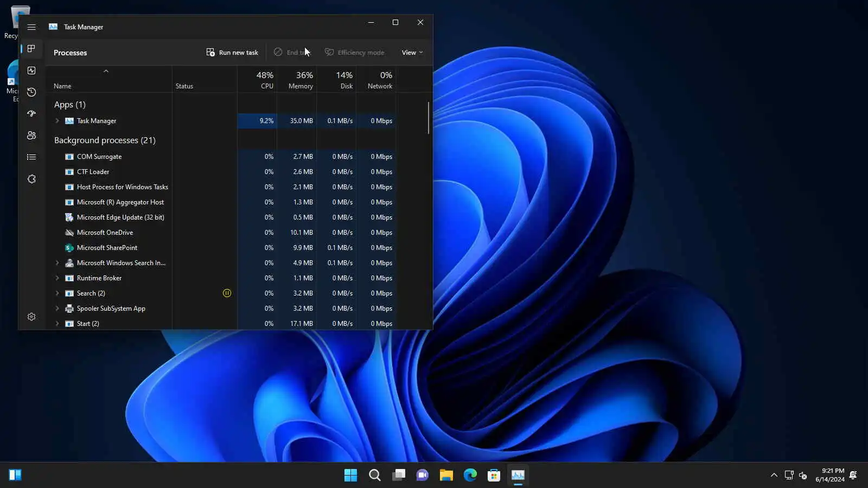
Task: Open the App history page in sidebar
Action: (x=31, y=92)
